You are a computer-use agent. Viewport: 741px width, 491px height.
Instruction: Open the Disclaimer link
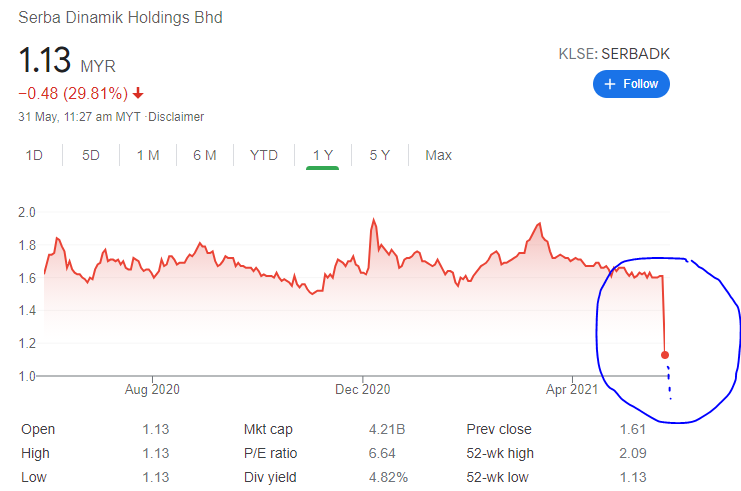pyautogui.click(x=176, y=117)
